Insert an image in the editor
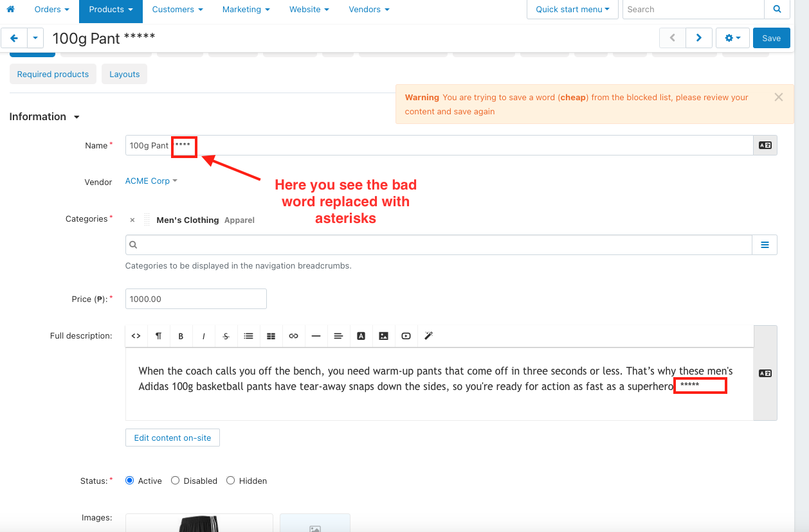Viewport: 809px width, 532px height. coord(383,336)
